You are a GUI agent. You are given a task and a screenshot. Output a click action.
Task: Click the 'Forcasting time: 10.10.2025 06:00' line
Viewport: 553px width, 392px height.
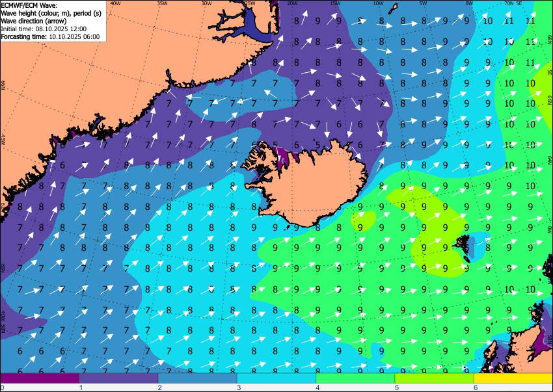pyautogui.click(x=50, y=36)
